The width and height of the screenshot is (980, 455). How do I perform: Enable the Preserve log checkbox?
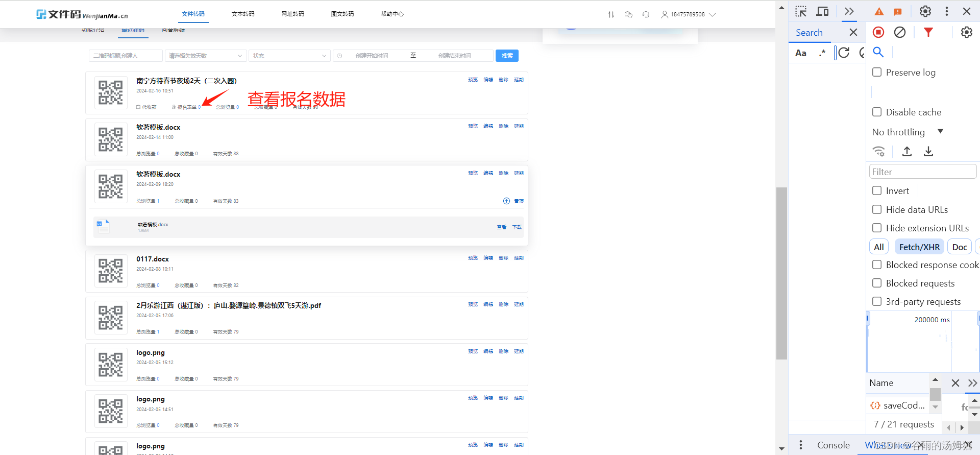pyautogui.click(x=877, y=72)
